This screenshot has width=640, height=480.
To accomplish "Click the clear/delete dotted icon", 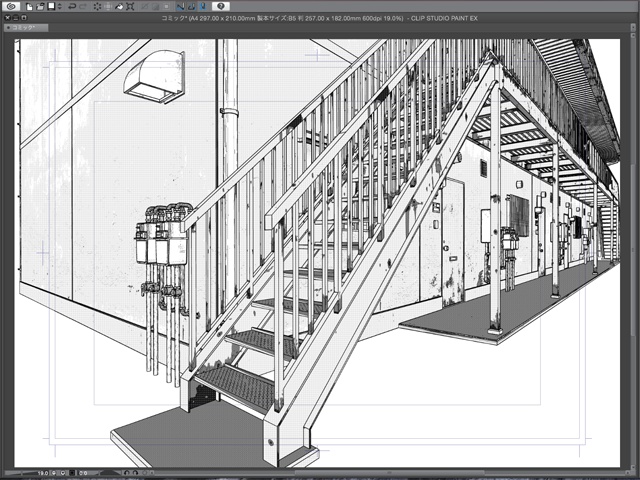I will (x=97, y=7).
